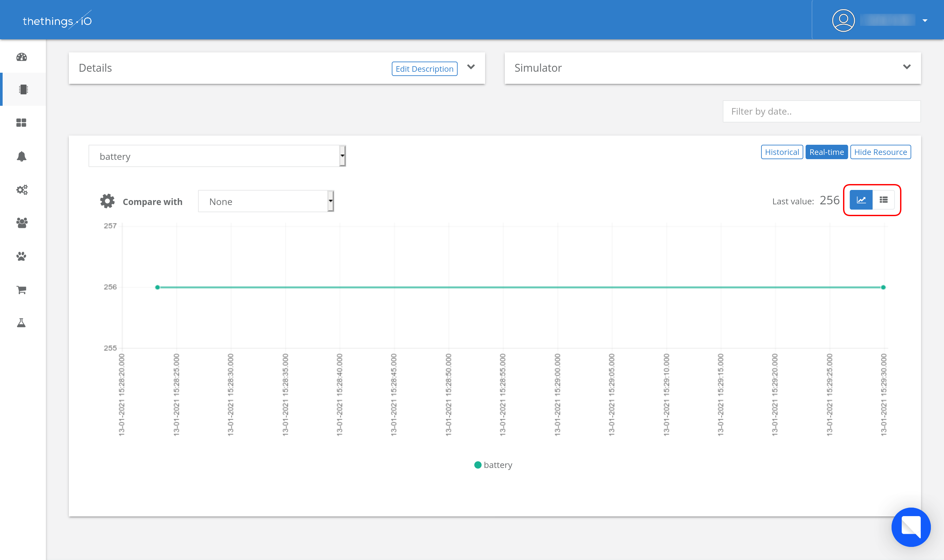Click Edit Description in Details panel
This screenshot has height=560, width=944.
[x=424, y=69]
